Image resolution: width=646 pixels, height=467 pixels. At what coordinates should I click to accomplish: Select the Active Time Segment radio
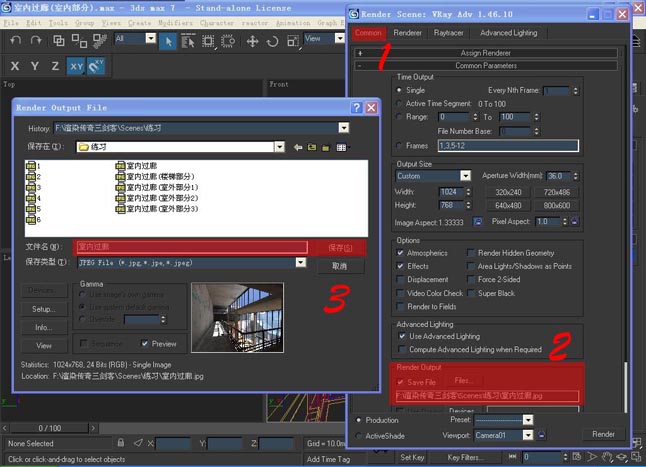399,103
